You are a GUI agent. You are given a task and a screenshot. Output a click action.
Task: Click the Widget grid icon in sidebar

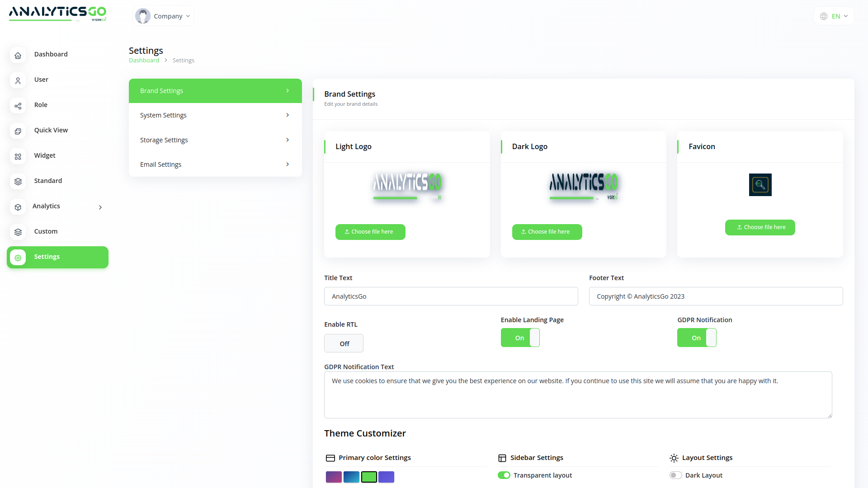tap(18, 156)
